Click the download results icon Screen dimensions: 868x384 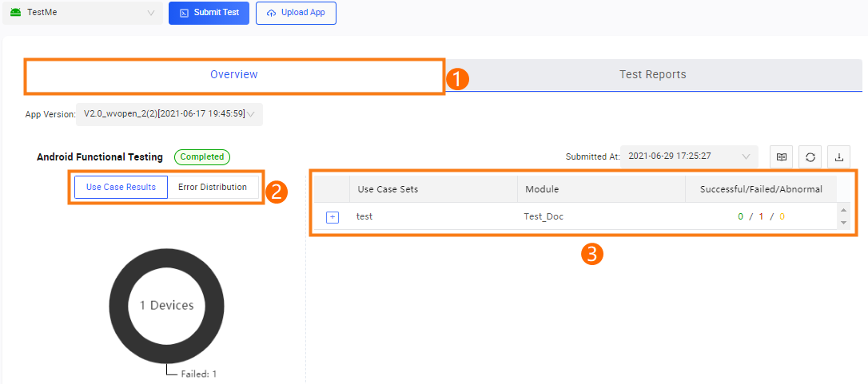click(839, 156)
